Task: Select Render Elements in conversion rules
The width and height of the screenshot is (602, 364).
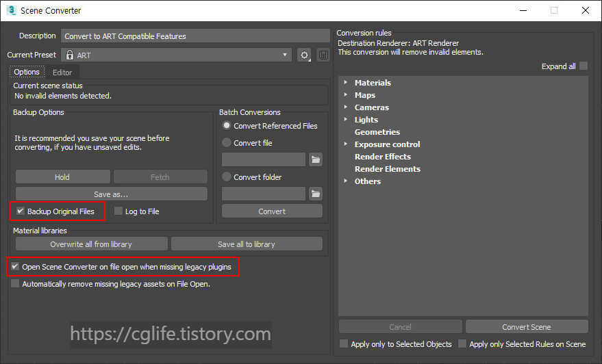Action: coord(388,169)
